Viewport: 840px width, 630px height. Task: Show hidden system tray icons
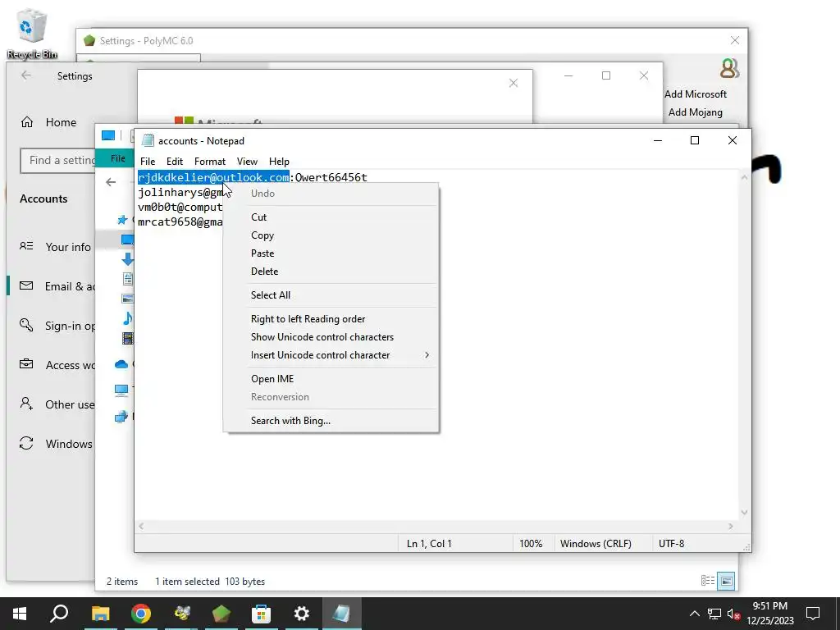(x=694, y=614)
